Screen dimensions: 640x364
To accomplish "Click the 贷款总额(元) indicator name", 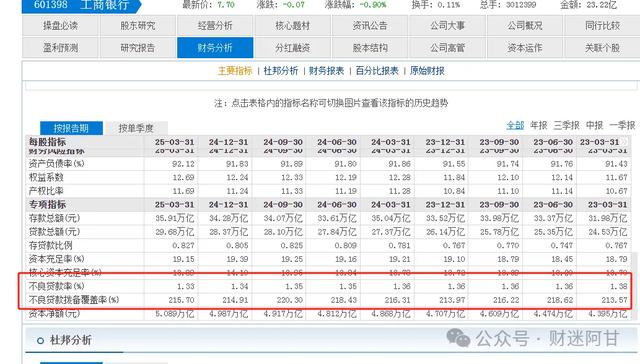I will 54,232.
